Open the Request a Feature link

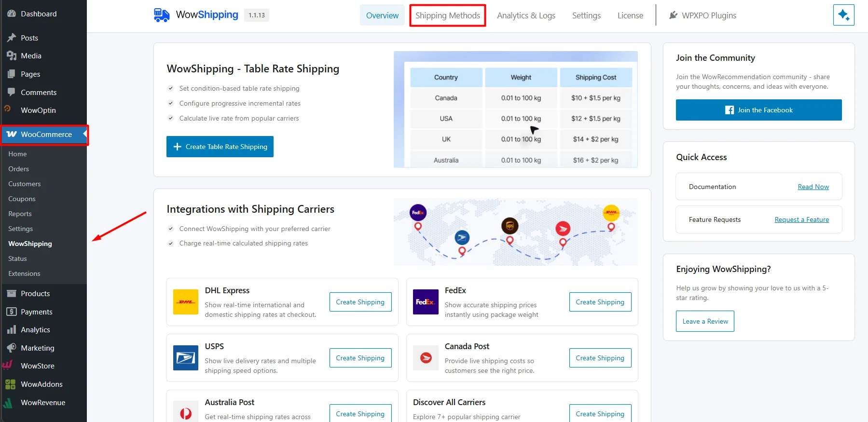(801, 219)
